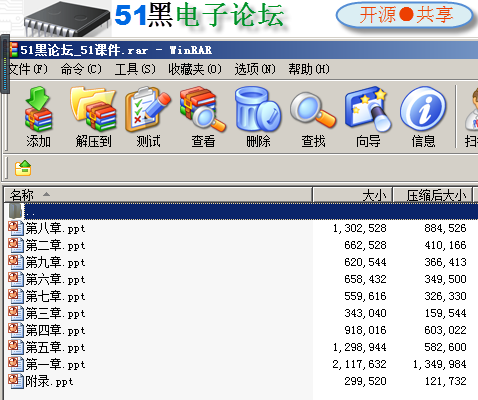The width and height of the screenshot is (478, 400).
Task: Run the 测试 (Test) archive tool
Action: click(148, 117)
